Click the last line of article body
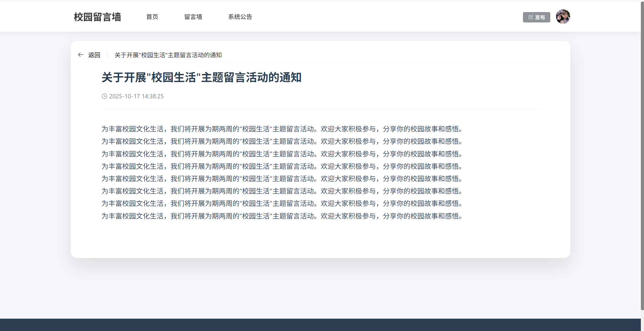The height and width of the screenshot is (331, 644). click(x=282, y=216)
